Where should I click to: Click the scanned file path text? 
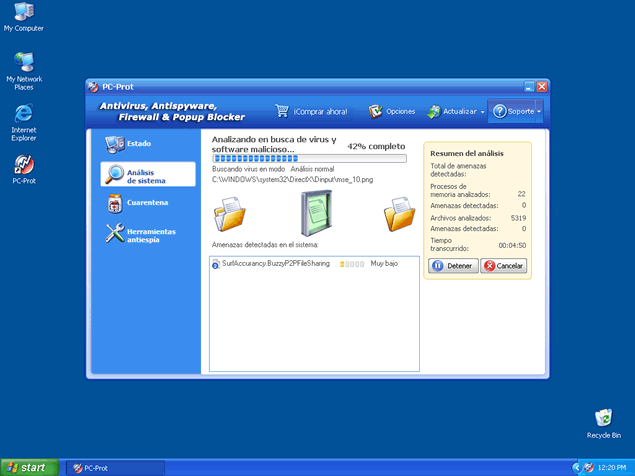click(x=292, y=179)
